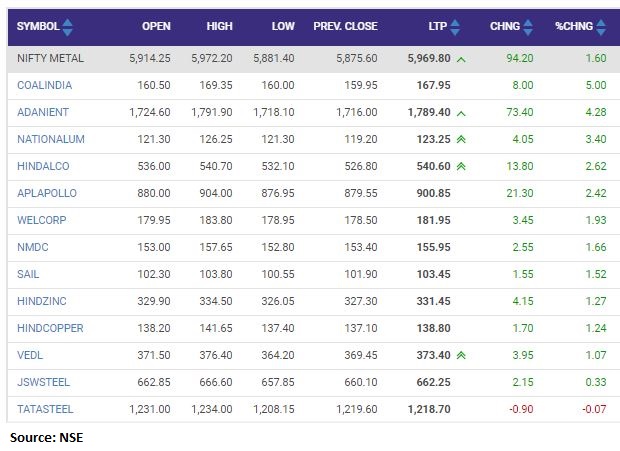Viewport: 620px width, 451px height.
Task: Click double up-arrow icon next to NATIONALUM LTP
Action: pyautogui.click(x=461, y=139)
